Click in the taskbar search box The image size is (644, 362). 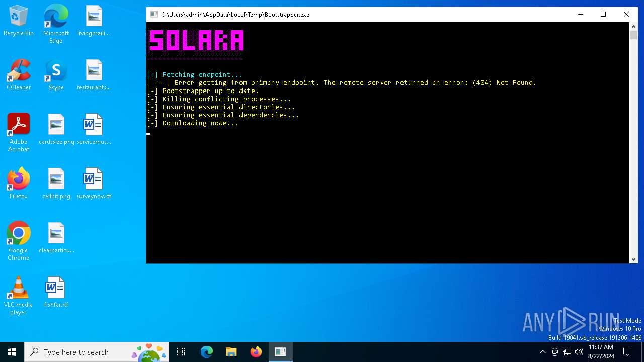pos(97,352)
